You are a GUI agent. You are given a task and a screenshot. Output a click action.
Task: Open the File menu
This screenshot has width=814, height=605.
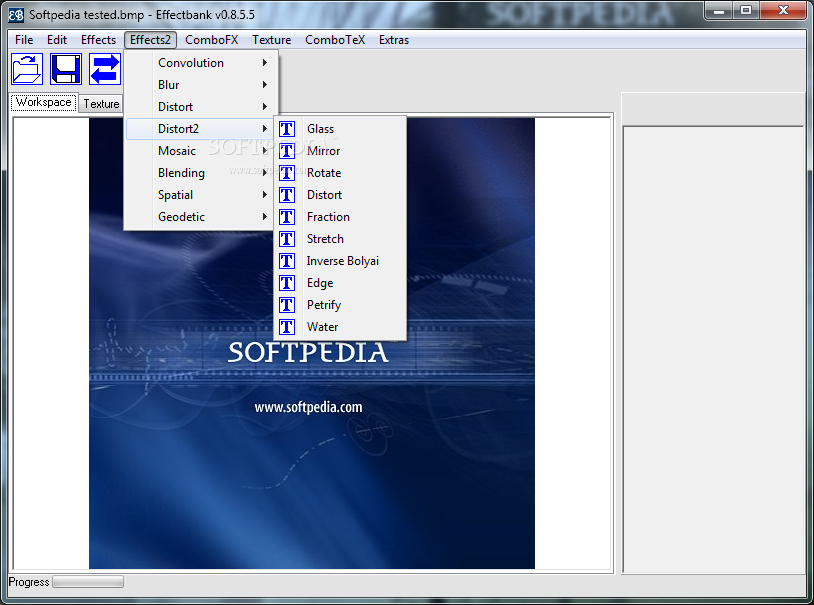point(24,40)
